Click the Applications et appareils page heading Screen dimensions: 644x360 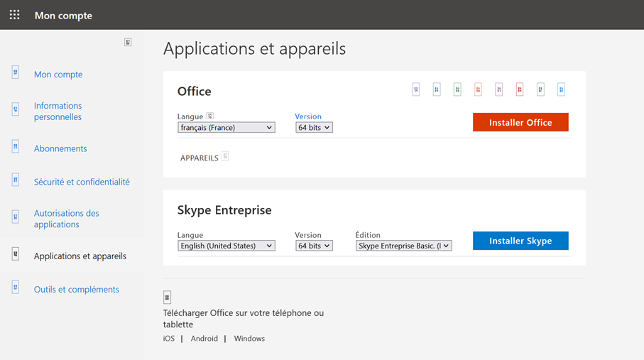coord(255,49)
